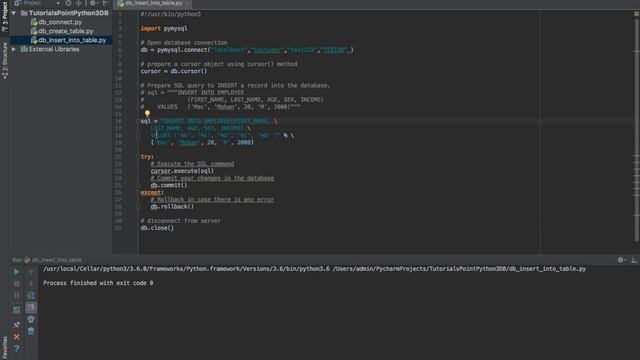Open the 2: Structure side tab
This screenshot has width=640, height=360.
(x=4, y=61)
